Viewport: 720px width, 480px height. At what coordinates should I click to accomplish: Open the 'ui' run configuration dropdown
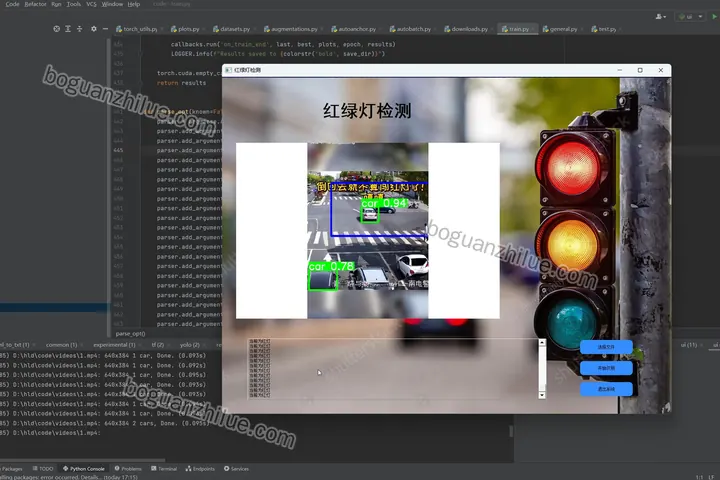coord(690,17)
